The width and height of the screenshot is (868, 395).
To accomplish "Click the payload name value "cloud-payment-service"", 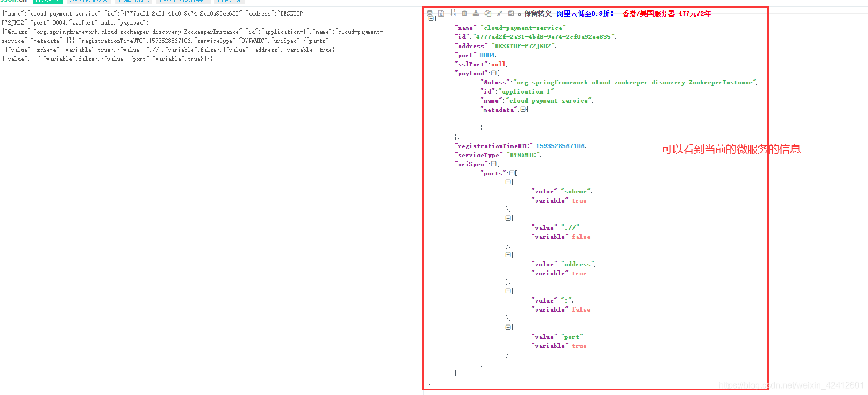I will point(548,100).
